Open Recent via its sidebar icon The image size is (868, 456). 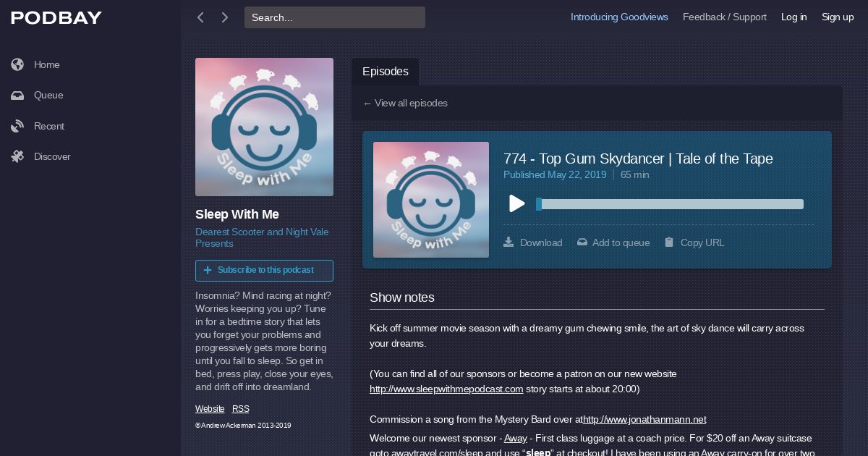pyautogui.click(x=17, y=126)
